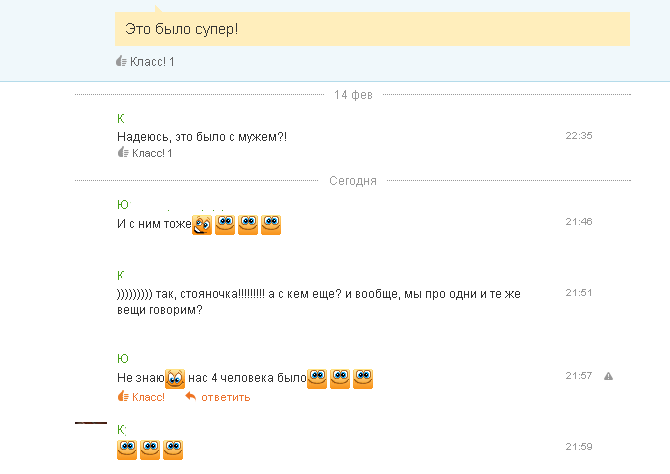Click the orange thumbs-up icon
This screenshot has width=670, height=474.
click(123, 396)
